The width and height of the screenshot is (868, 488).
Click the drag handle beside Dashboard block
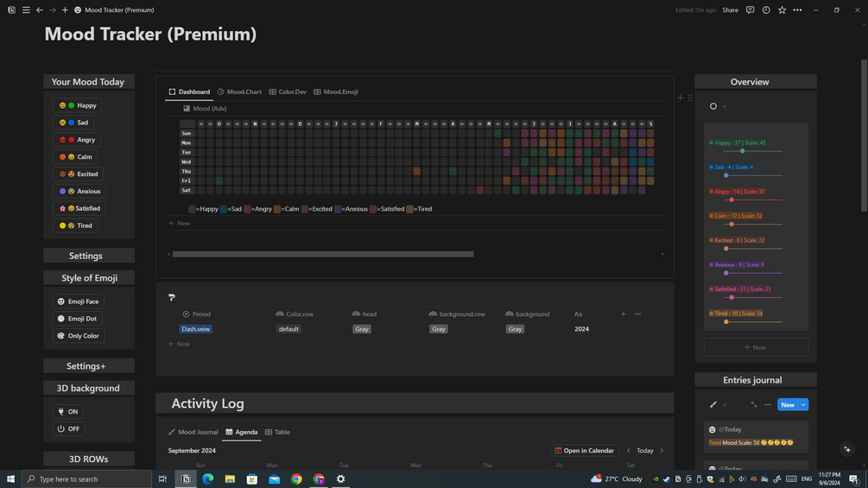[x=690, y=98]
